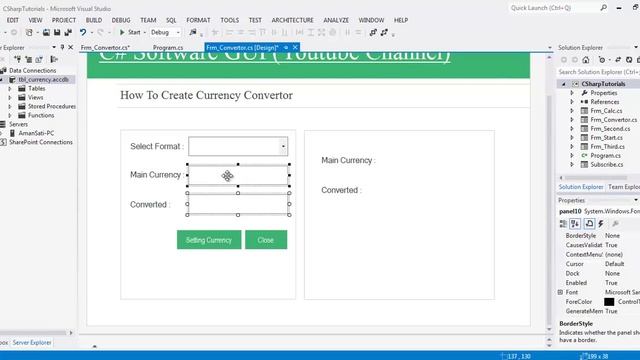
Task: Click the Home icon in Solution Explorer
Action: point(586,60)
